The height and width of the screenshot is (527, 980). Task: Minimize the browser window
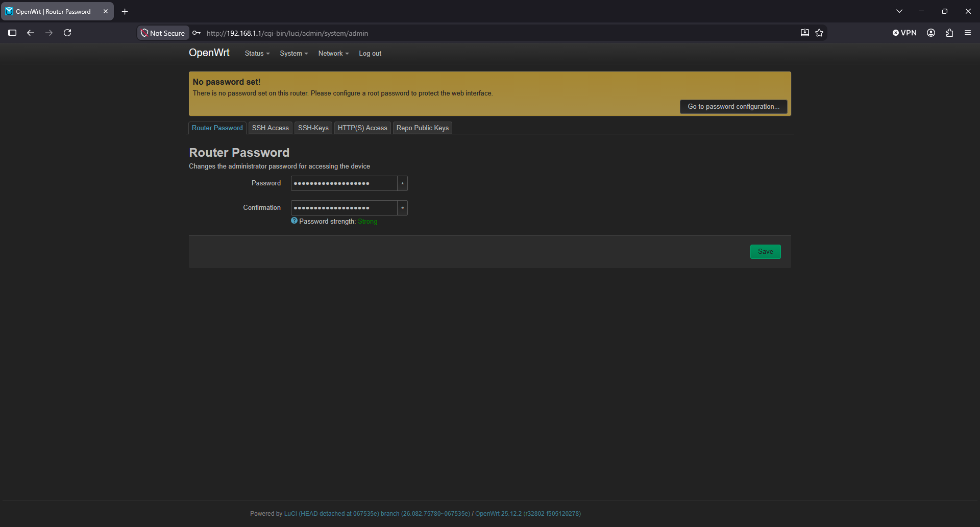921,11
